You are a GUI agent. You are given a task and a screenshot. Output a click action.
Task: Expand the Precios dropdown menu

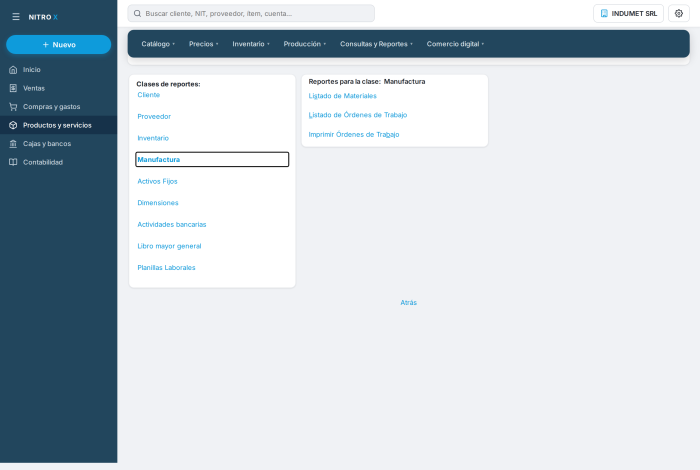204,44
